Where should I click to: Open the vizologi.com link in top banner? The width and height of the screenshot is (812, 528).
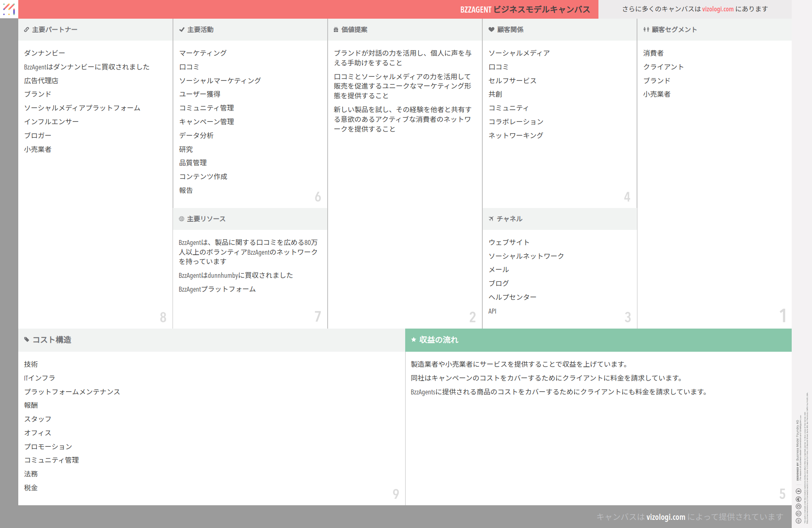718,9
